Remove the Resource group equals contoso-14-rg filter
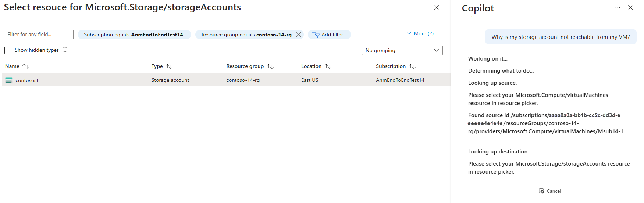This screenshot has height=203, width=644. 299,35
